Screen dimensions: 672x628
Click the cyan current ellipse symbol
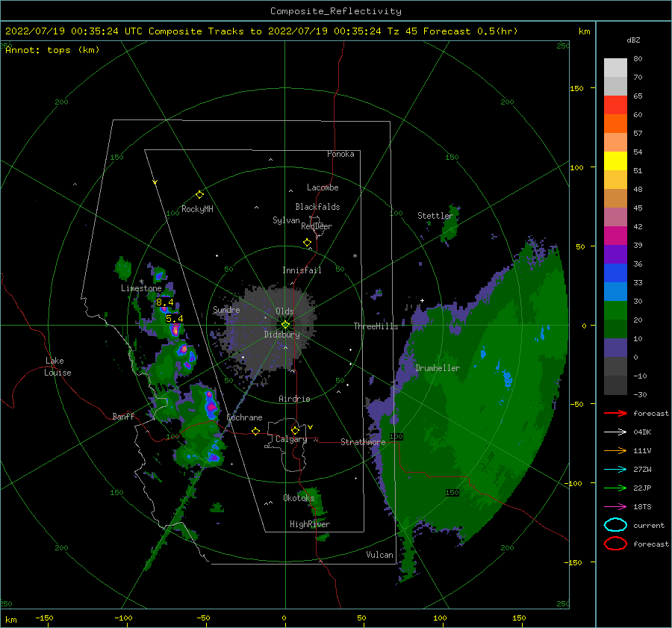click(x=615, y=525)
